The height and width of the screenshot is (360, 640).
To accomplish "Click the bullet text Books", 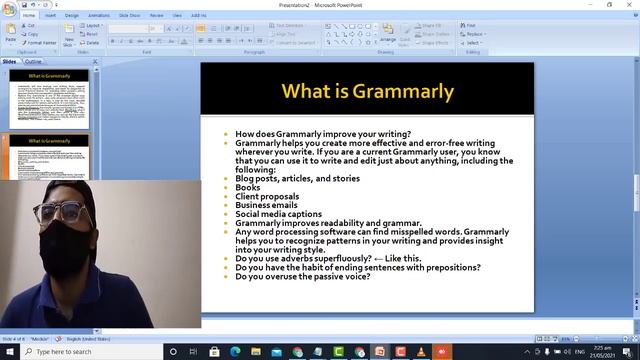I will (247, 187).
